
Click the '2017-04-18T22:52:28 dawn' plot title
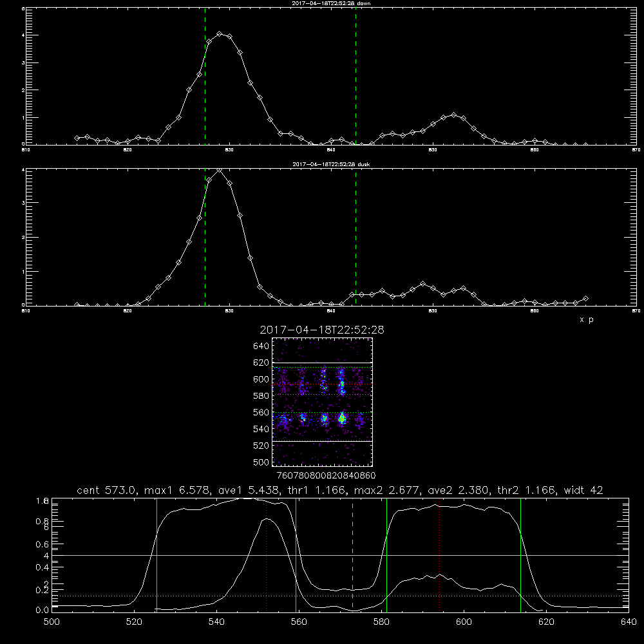[331, 3]
